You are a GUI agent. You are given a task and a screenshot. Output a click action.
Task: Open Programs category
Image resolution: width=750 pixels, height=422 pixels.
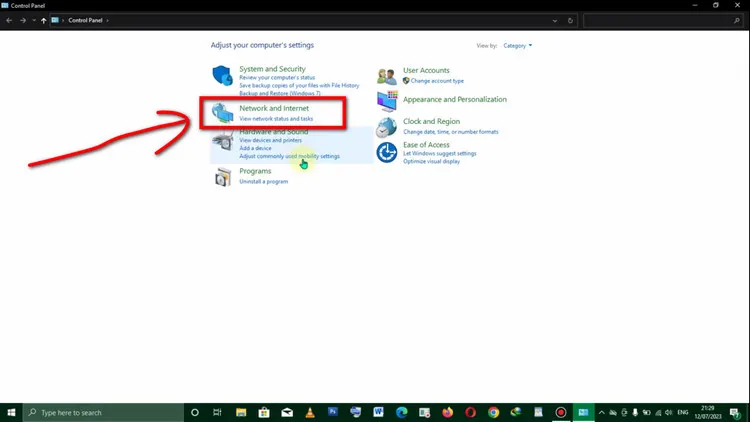[255, 171]
